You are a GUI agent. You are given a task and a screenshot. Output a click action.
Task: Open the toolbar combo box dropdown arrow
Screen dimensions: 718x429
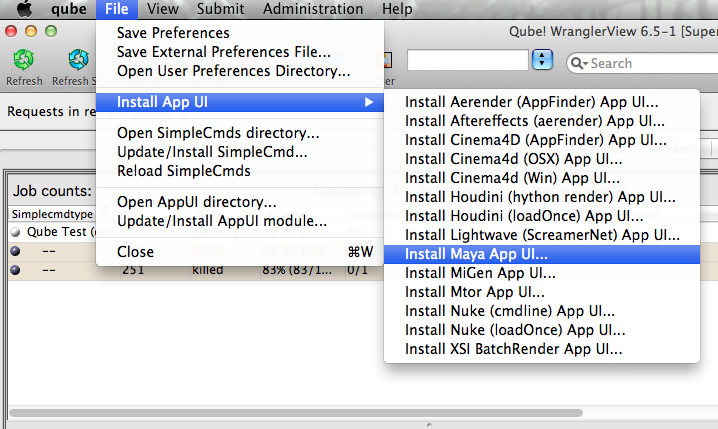point(542,62)
